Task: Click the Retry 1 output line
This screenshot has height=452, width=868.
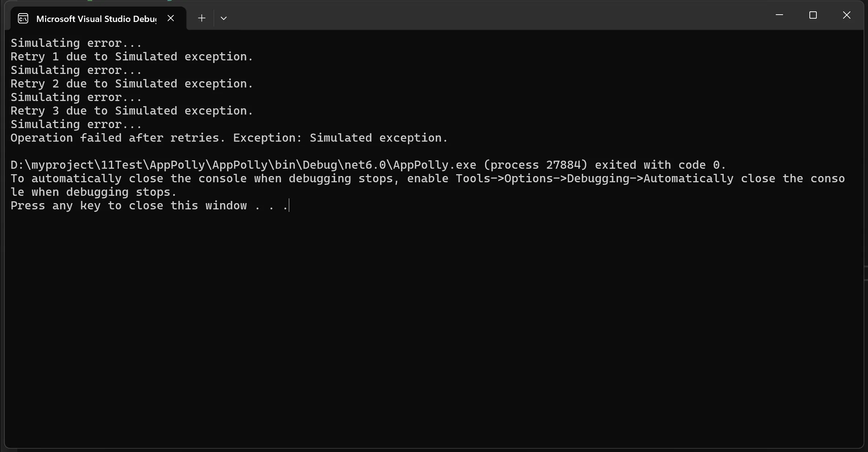Action: (x=131, y=57)
